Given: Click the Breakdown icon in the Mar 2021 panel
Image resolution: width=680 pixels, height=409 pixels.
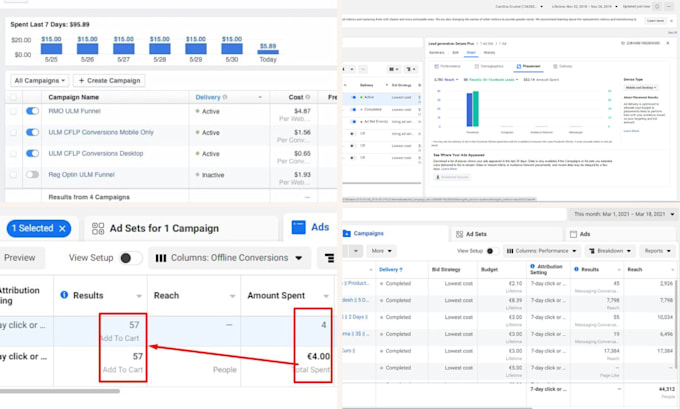Looking at the screenshot, I should (x=592, y=251).
